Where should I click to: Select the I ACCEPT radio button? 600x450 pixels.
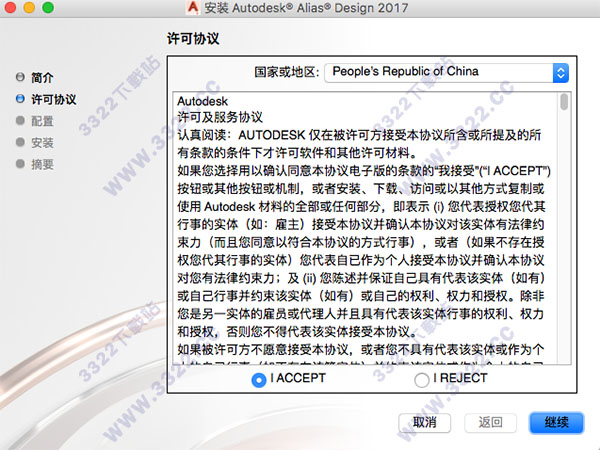tap(259, 380)
